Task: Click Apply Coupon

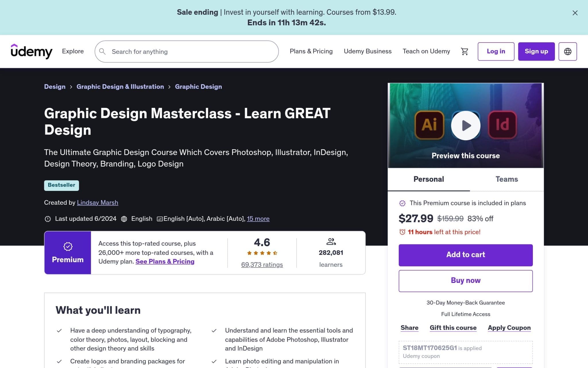Action: (x=509, y=328)
